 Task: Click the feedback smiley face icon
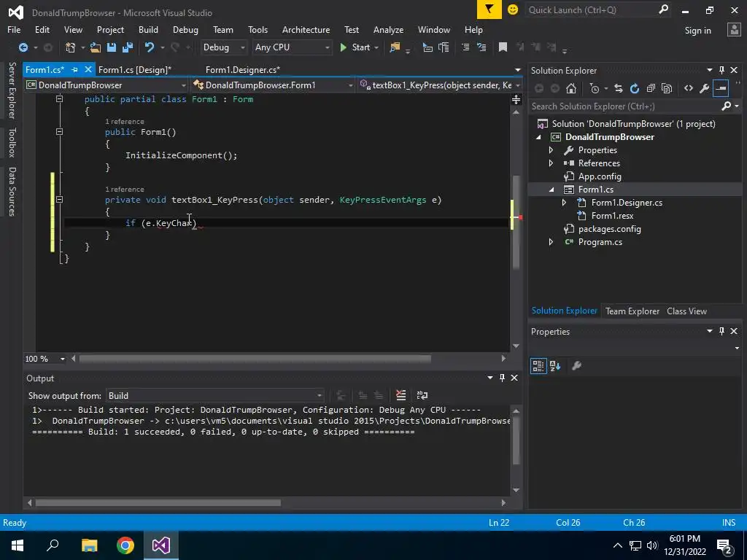click(513, 9)
